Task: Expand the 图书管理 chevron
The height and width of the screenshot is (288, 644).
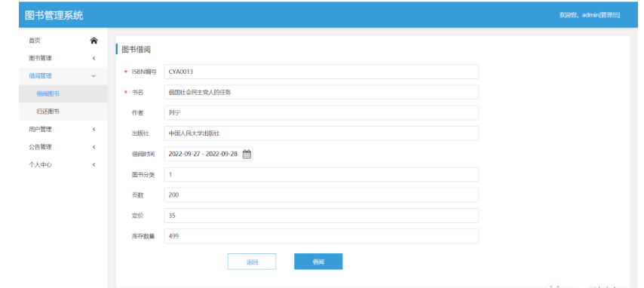Action: point(94,58)
